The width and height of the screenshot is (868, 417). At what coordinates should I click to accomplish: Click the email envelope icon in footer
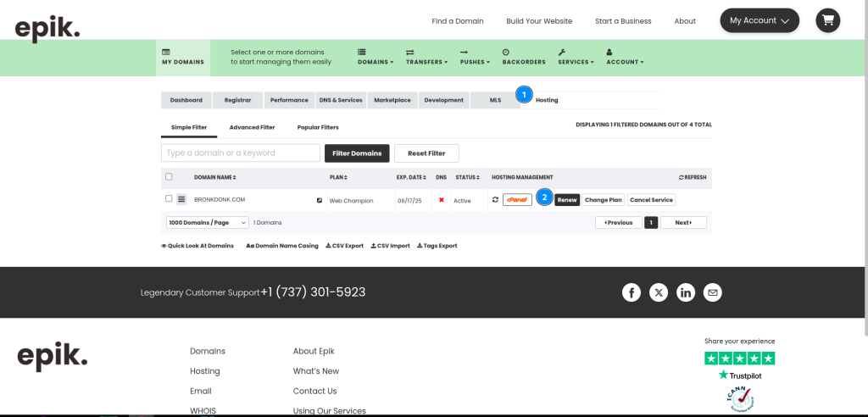click(x=712, y=292)
